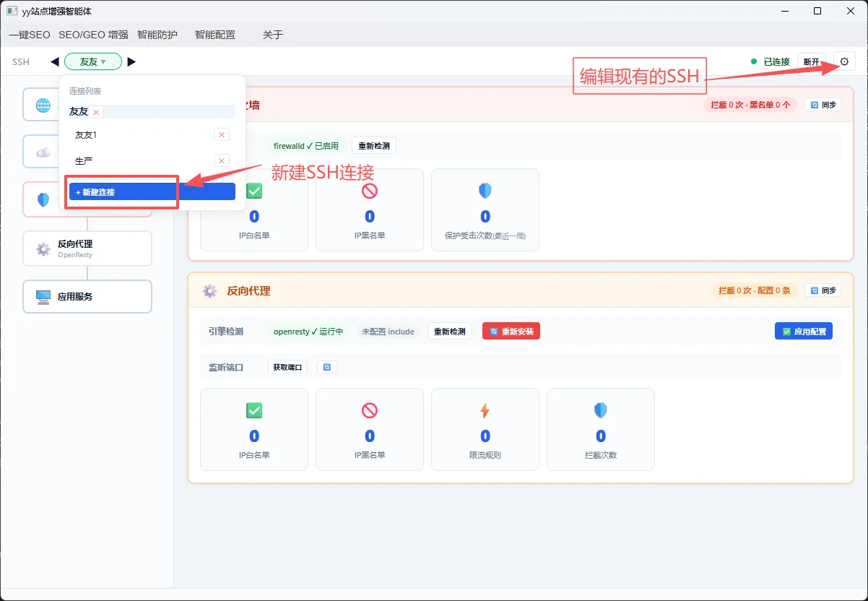The image size is (868, 601).
Task: Open SSH settings gear icon
Action: [x=844, y=61]
